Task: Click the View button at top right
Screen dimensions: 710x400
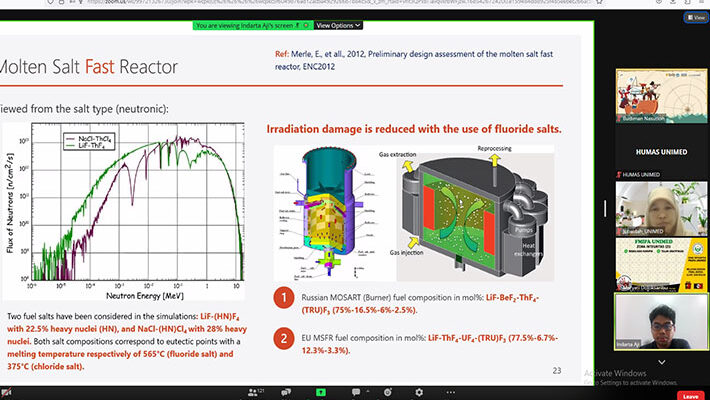Action: [693, 17]
